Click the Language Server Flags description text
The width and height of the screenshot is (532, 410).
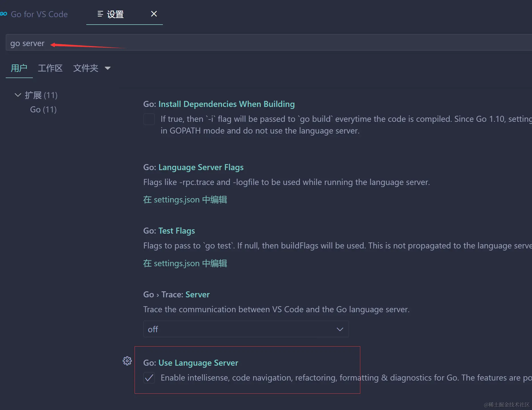[287, 182]
